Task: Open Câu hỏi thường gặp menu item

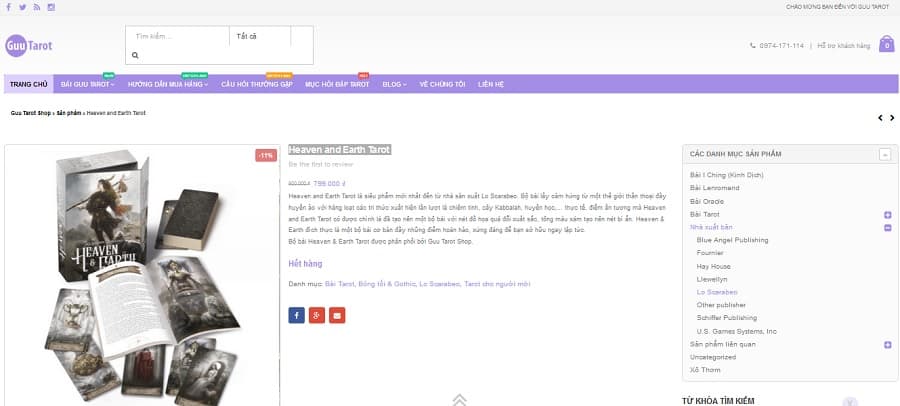Action: click(x=257, y=84)
